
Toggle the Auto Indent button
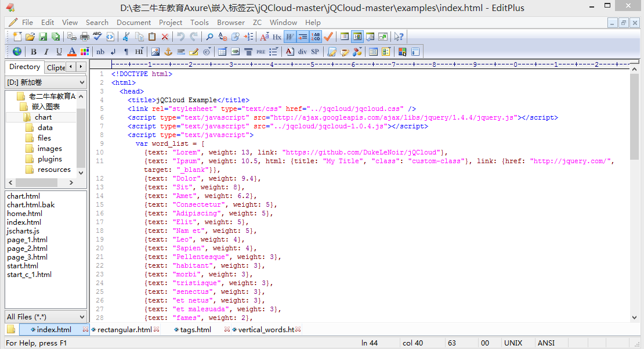pos(303,37)
